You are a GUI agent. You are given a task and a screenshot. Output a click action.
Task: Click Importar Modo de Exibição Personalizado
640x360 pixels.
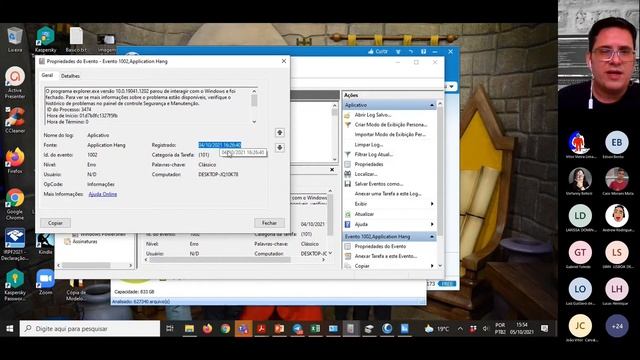tap(390, 135)
